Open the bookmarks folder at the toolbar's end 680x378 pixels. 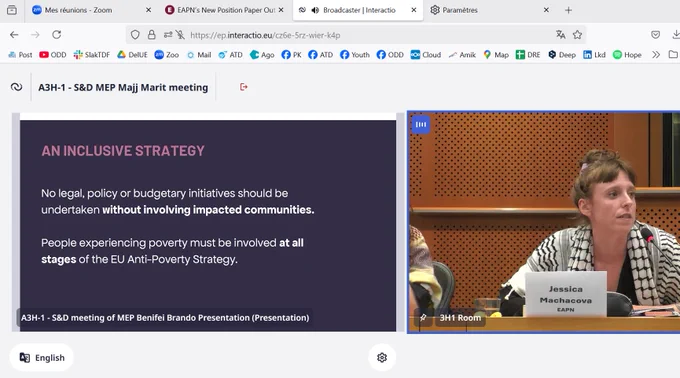tap(673, 55)
